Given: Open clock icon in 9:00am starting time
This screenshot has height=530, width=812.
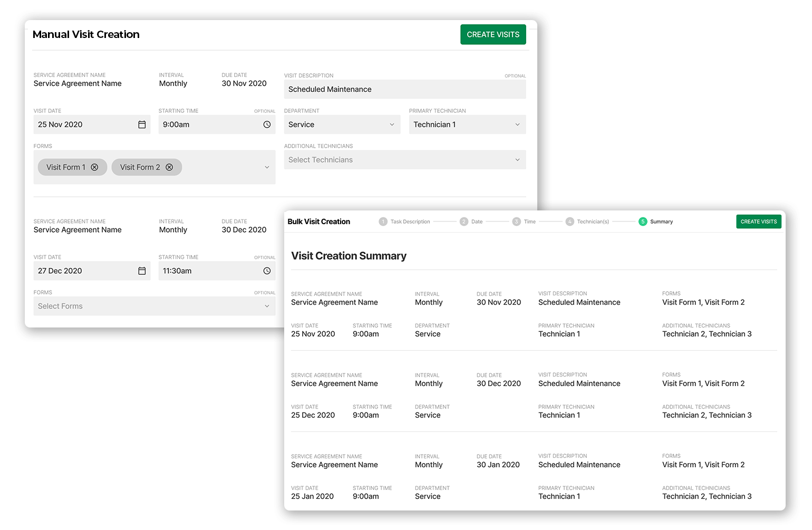Looking at the screenshot, I should pos(267,124).
